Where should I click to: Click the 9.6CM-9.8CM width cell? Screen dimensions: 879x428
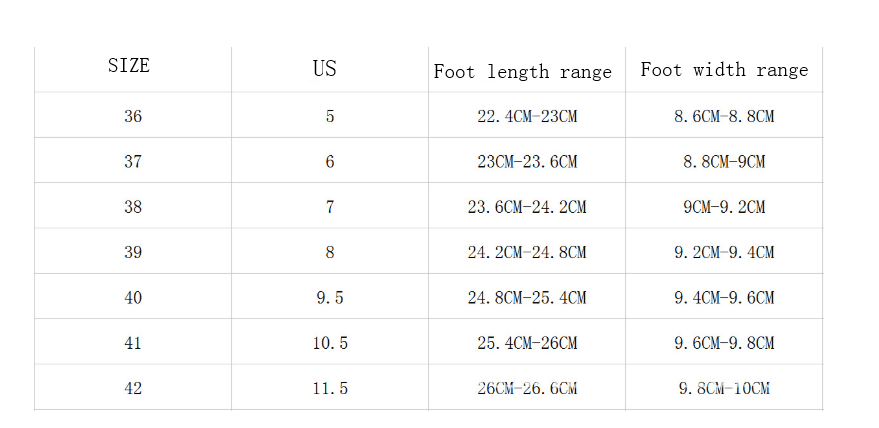[x=724, y=343]
